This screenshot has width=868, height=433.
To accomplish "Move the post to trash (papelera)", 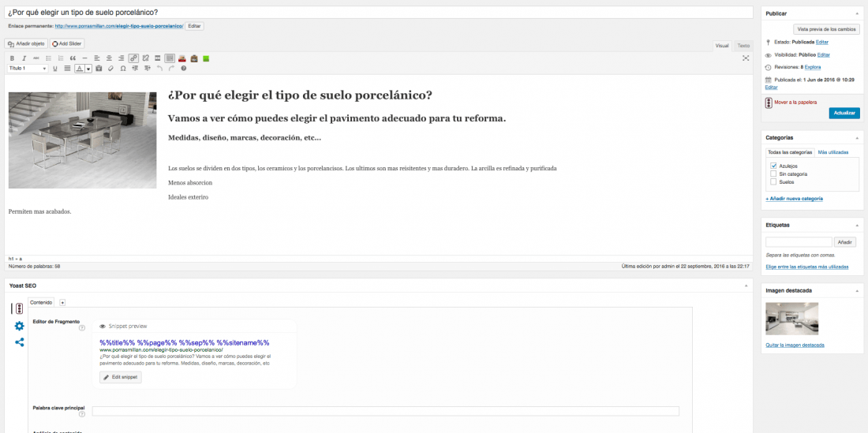I will (795, 102).
